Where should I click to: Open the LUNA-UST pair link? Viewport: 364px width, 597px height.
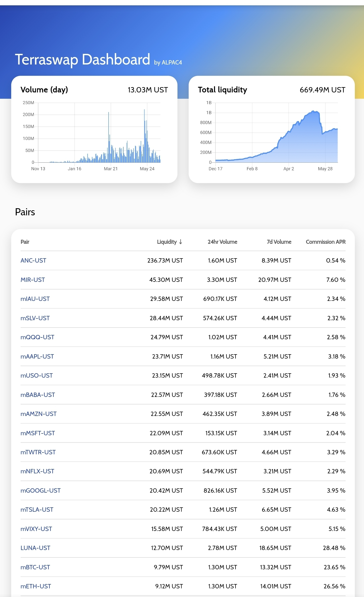[35, 548]
